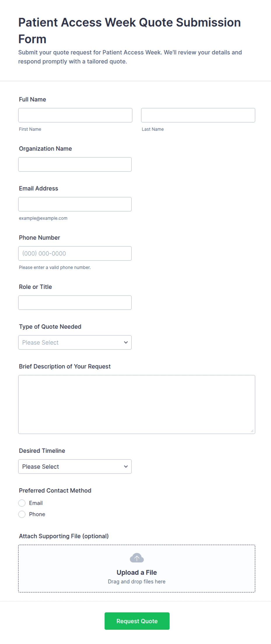Click the Desired Timeline dropdown chevron
Image resolution: width=271 pixels, height=644 pixels.
point(126,466)
